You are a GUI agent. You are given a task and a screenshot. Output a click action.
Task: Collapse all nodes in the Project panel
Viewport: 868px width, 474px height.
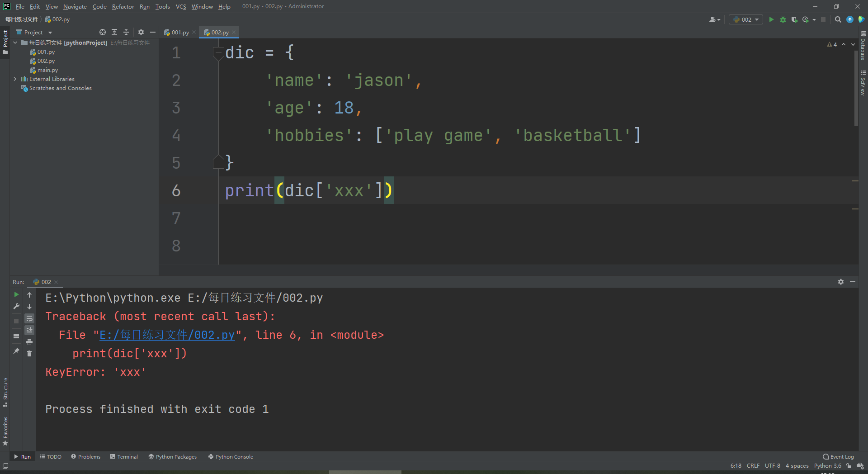[126, 32]
